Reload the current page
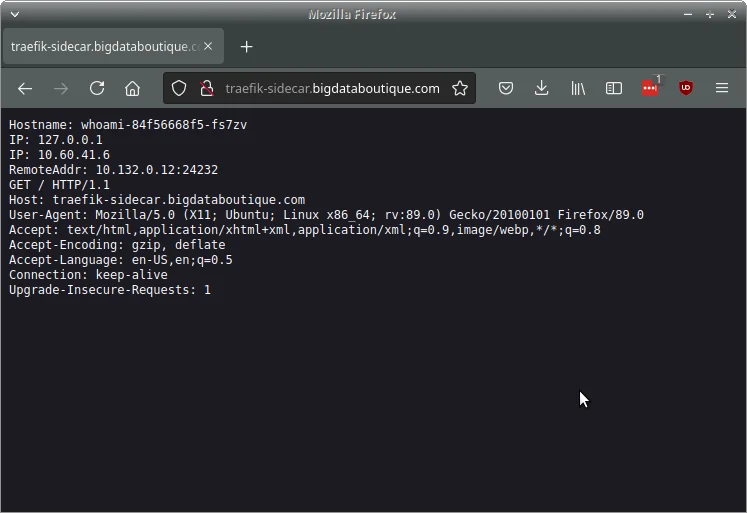Viewport: 747px width, 513px height. tap(97, 89)
